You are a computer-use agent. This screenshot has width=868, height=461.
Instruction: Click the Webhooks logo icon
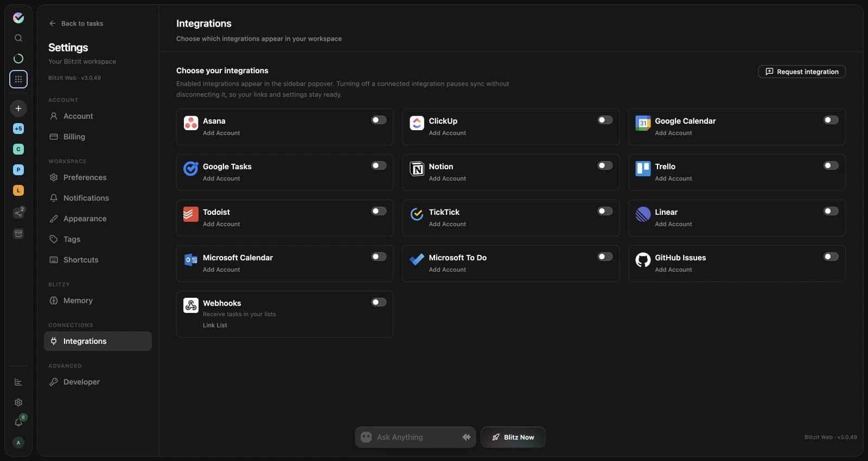coord(191,305)
